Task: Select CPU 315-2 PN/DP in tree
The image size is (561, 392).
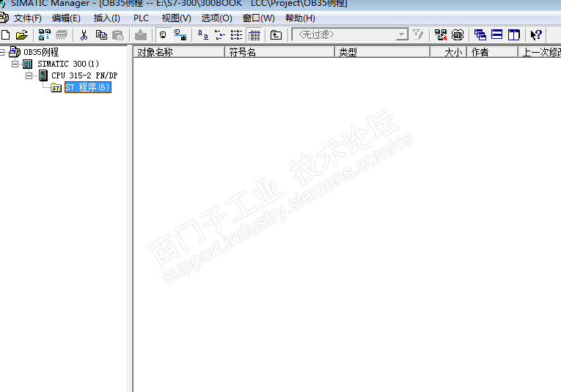Action: (84, 75)
